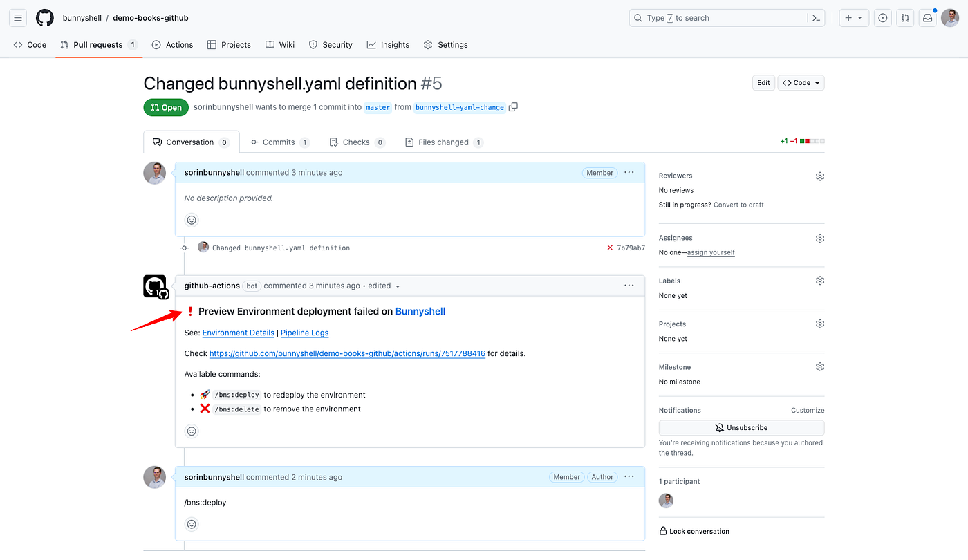Open the notifications inbox icon
This screenshot has width=968, height=560.
(927, 18)
